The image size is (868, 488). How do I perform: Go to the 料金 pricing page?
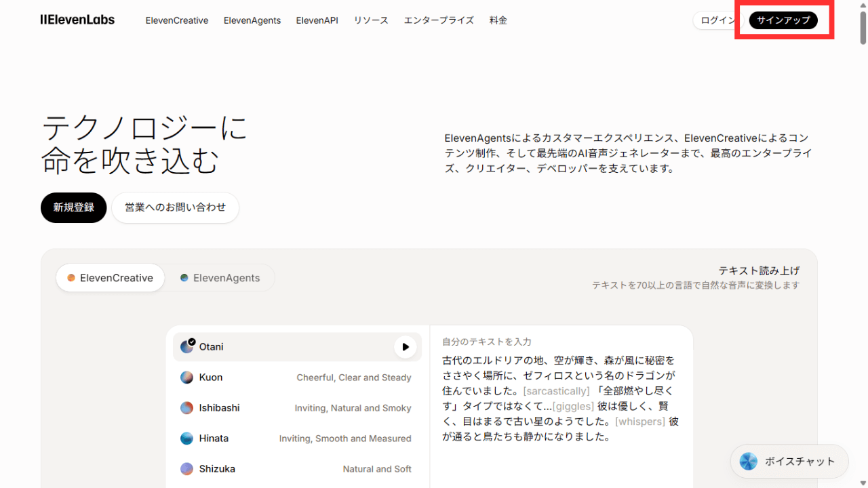point(498,20)
